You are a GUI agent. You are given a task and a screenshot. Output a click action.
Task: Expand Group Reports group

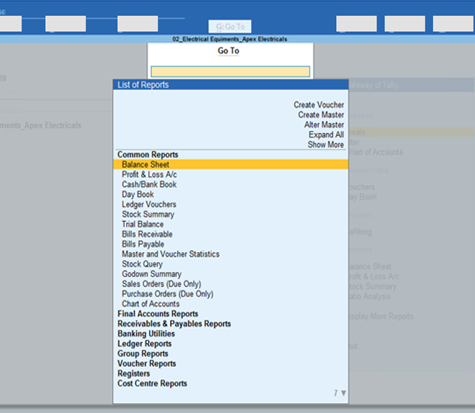click(x=143, y=354)
